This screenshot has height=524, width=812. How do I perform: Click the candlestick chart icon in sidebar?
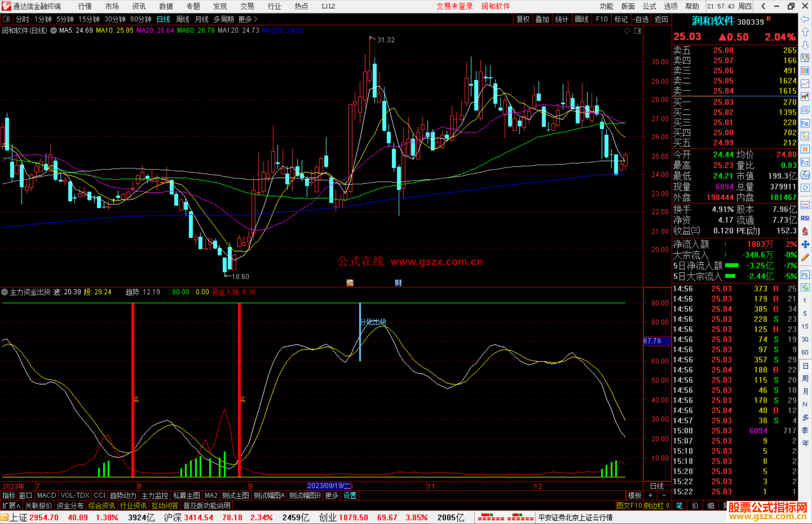[x=805, y=97]
